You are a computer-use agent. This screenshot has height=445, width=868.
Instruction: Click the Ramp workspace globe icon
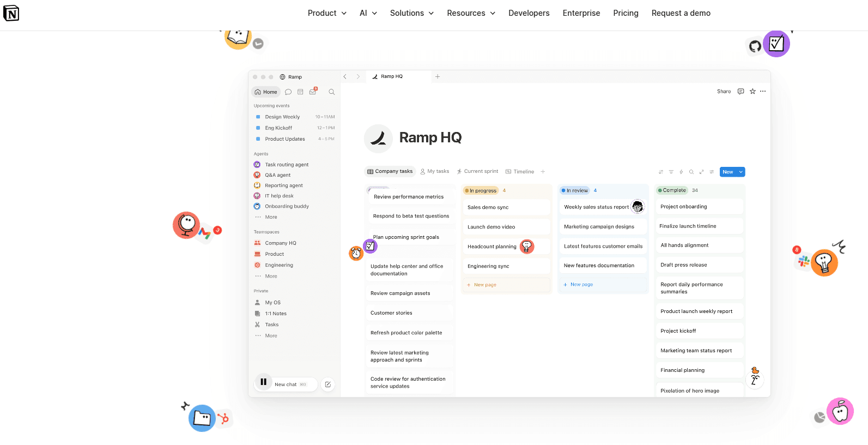click(x=282, y=77)
